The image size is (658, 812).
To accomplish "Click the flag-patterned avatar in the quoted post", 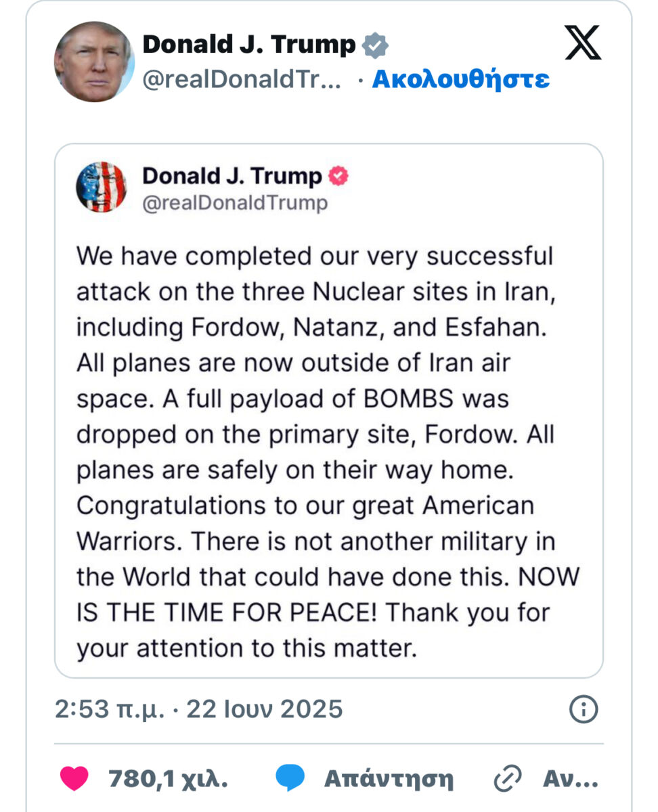I will click(101, 187).
